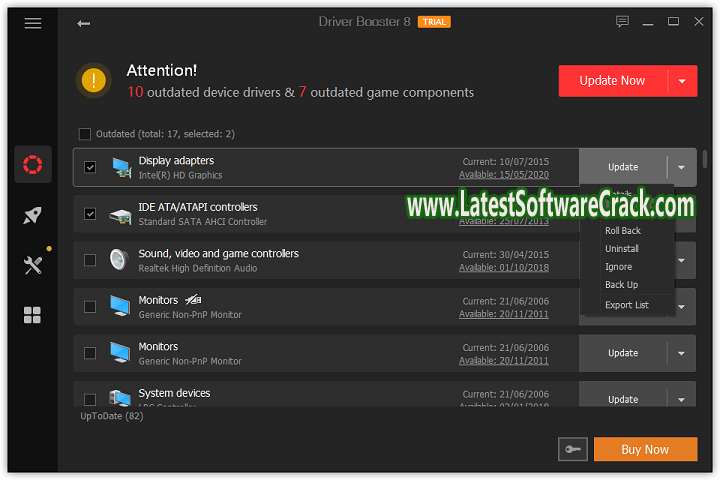This screenshot has height=480, width=720.
Task: Collapse the Display adapters Update dropdown arrow
Action: (x=682, y=167)
